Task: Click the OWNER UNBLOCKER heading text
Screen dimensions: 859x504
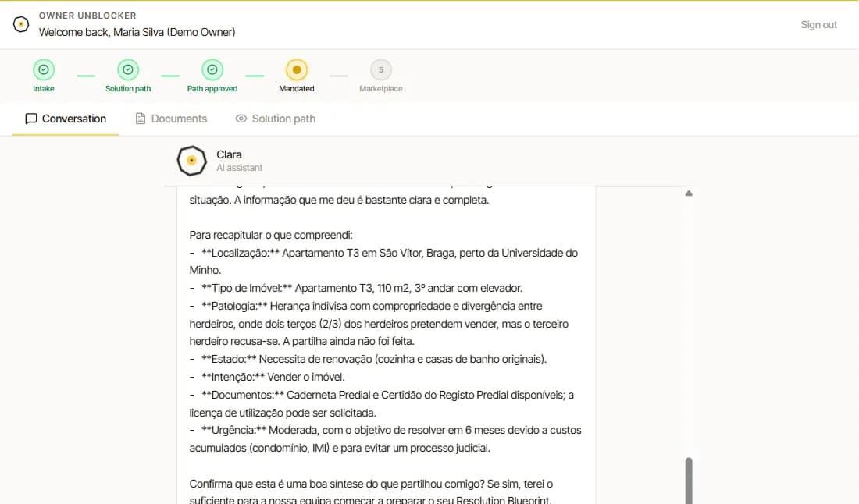Action: click(87, 16)
